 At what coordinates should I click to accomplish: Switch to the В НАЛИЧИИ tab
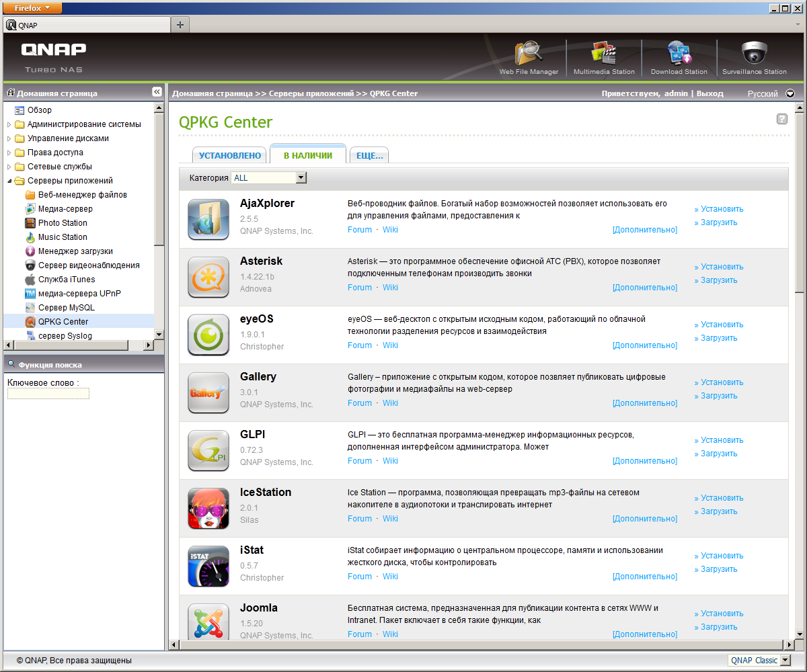pos(308,155)
